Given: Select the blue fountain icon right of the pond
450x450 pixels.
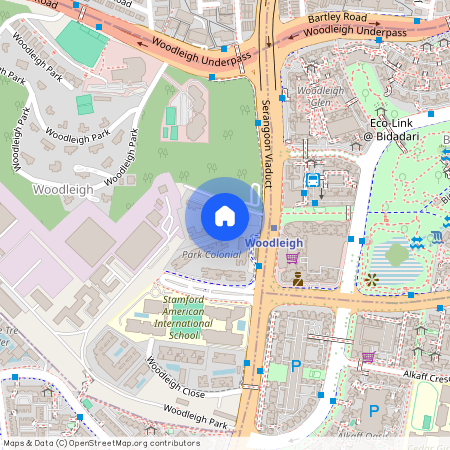Looking at the screenshot, I should pos(437,237).
